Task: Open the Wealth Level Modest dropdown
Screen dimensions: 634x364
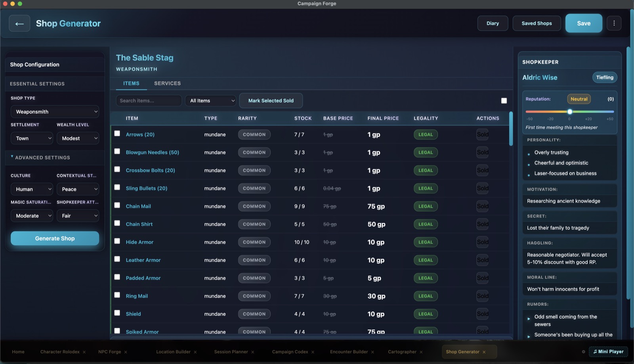Action: (78, 138)
